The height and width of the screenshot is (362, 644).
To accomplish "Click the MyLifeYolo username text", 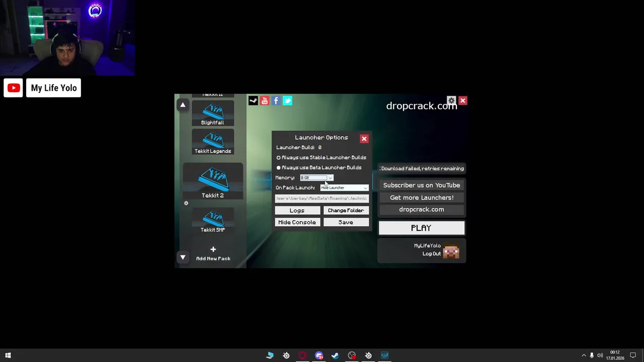I will click(x=427, y=245).
